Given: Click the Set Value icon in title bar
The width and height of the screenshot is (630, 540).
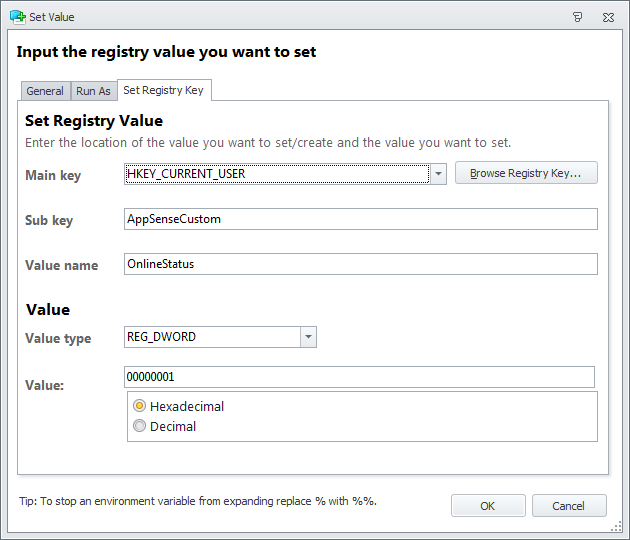Looking at the screenshot, I should (x=16, y=16).
